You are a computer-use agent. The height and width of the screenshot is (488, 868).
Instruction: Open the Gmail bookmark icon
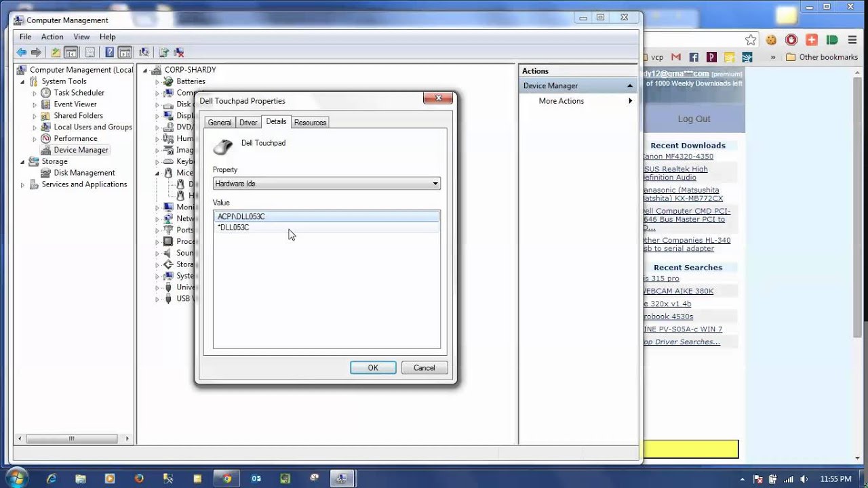click(x=675, y=58)
